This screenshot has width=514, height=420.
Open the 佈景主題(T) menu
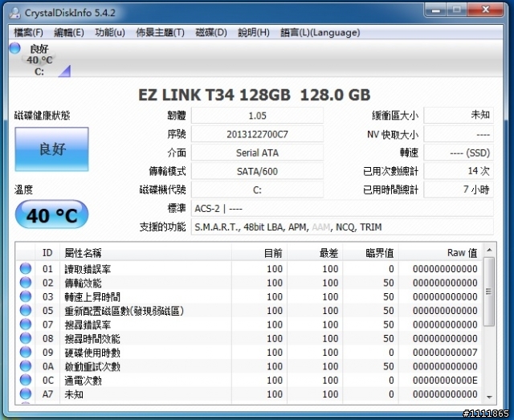(x=160, y=32)
